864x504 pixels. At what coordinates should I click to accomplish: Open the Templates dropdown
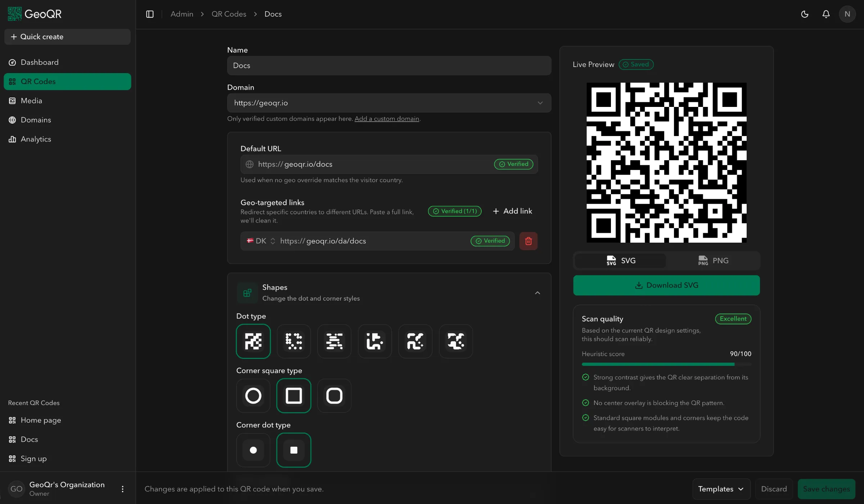[721, 489]
